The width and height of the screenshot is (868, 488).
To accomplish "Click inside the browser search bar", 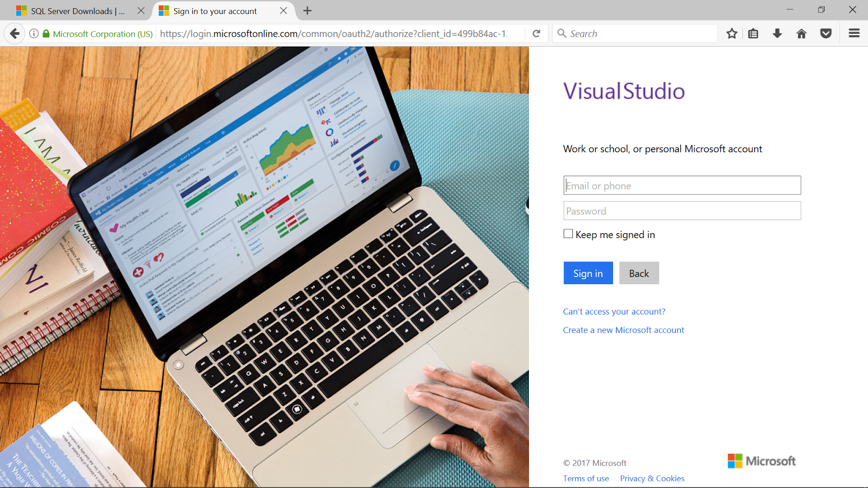I will point(635,33).
